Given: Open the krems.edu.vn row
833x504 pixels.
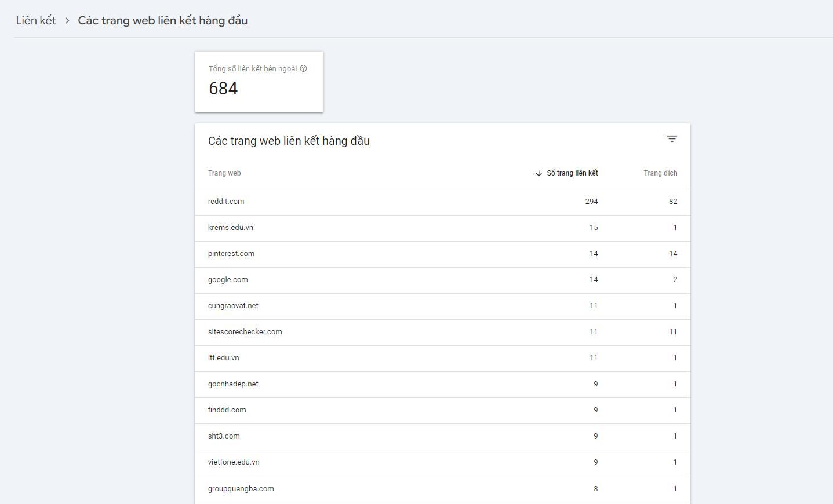Looking at the screenshot, I should 442,228.
